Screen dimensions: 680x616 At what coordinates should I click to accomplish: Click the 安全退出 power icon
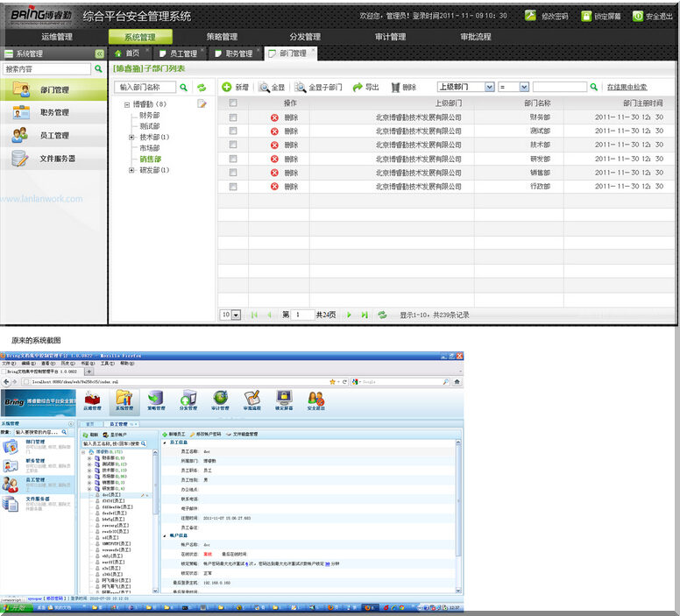[x=637, y=16]
